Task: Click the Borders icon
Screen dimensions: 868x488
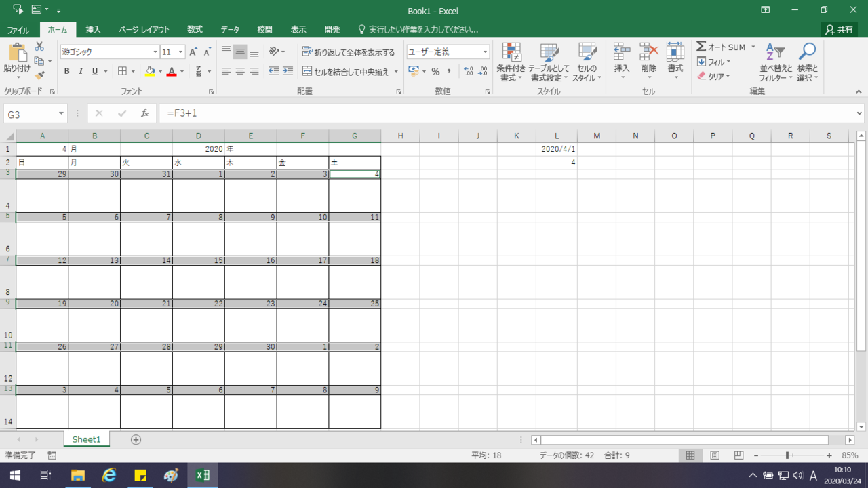Action: [122, 71]
